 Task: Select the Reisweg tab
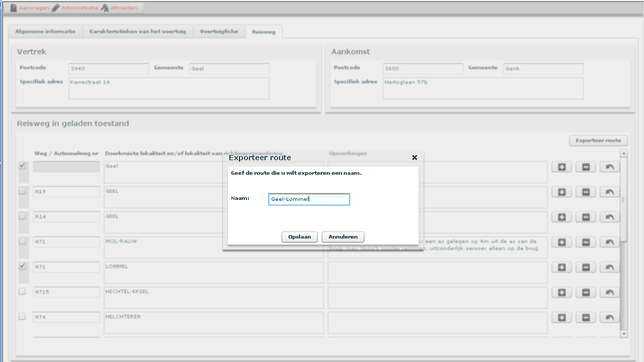point(264,32)
